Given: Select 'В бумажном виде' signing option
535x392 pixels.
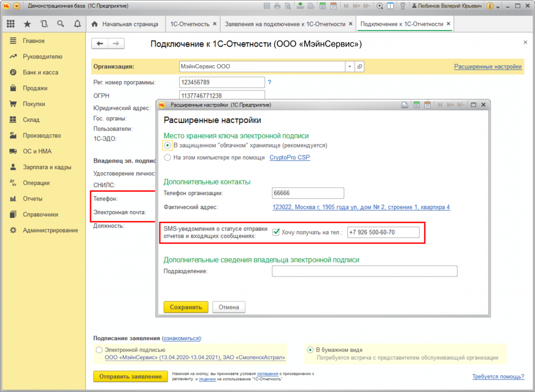Looking at the screenshot, I should click(x=310, y=350).
